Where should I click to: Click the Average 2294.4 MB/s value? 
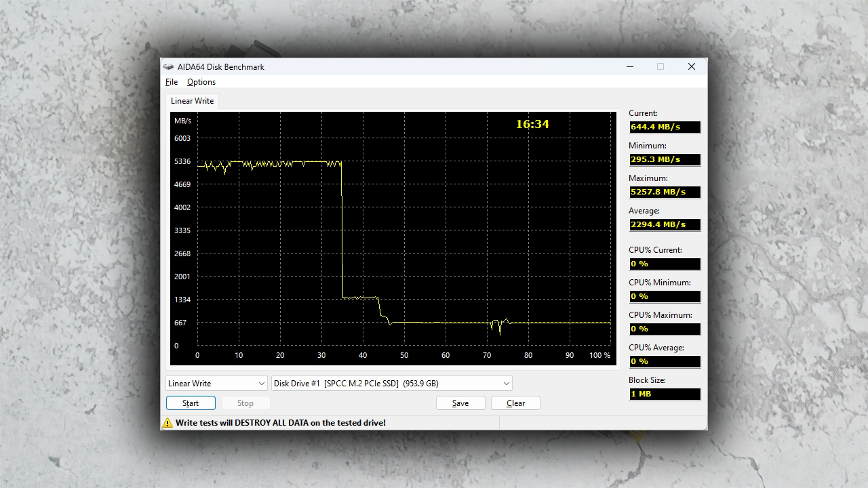pos(665,224)
